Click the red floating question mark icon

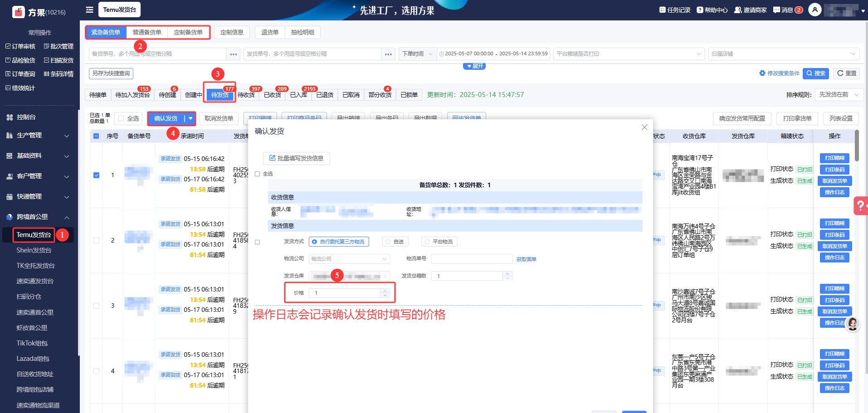point(861,205)
